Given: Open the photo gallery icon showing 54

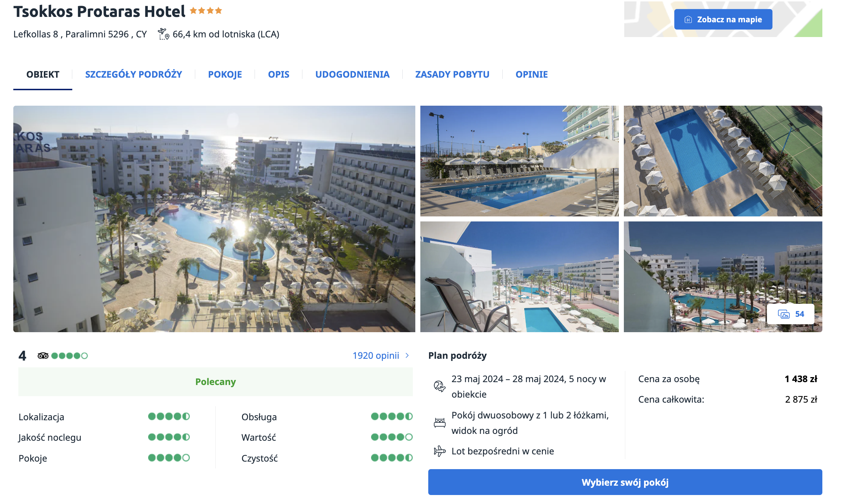Looking at the screenshot, I should [x=784, y=314].
